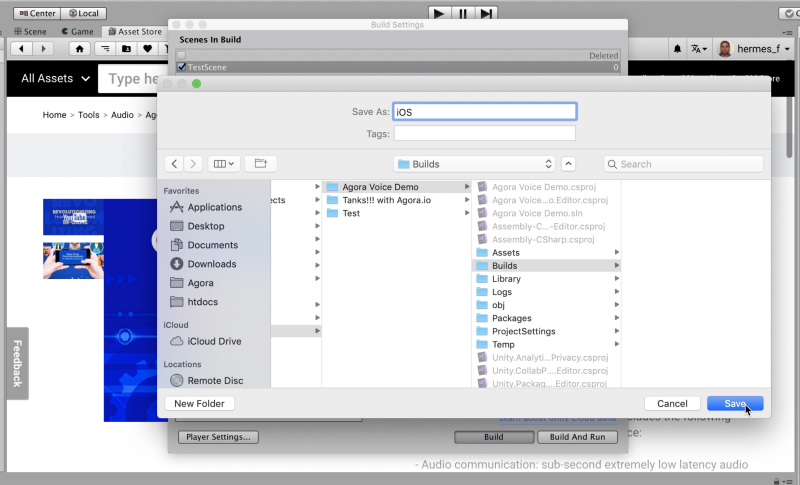Pause the Unity editor playback
800x485 pixels.
click(463, 13)
